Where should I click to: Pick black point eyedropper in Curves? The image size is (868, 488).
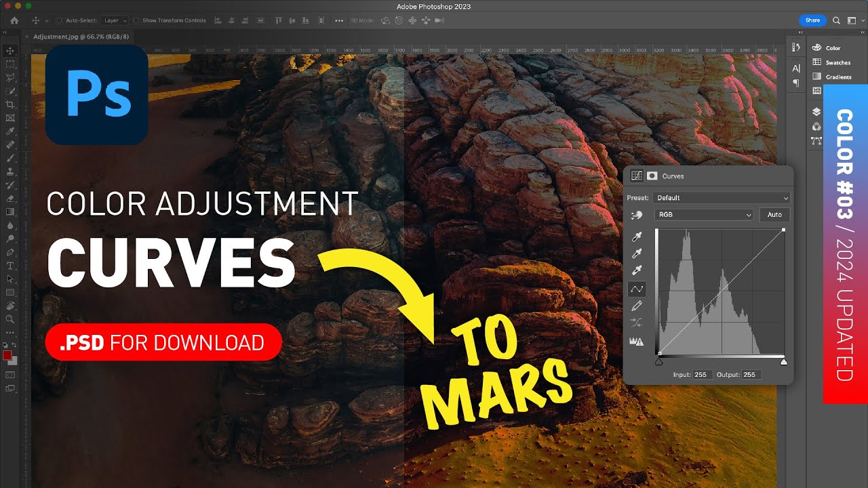(x=637, y=237)
